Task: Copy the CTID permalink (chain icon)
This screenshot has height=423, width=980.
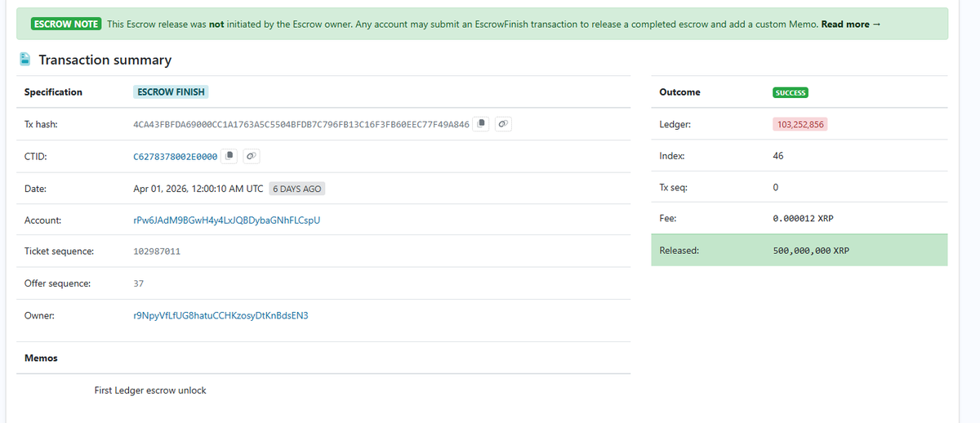Action: (252, 155)
